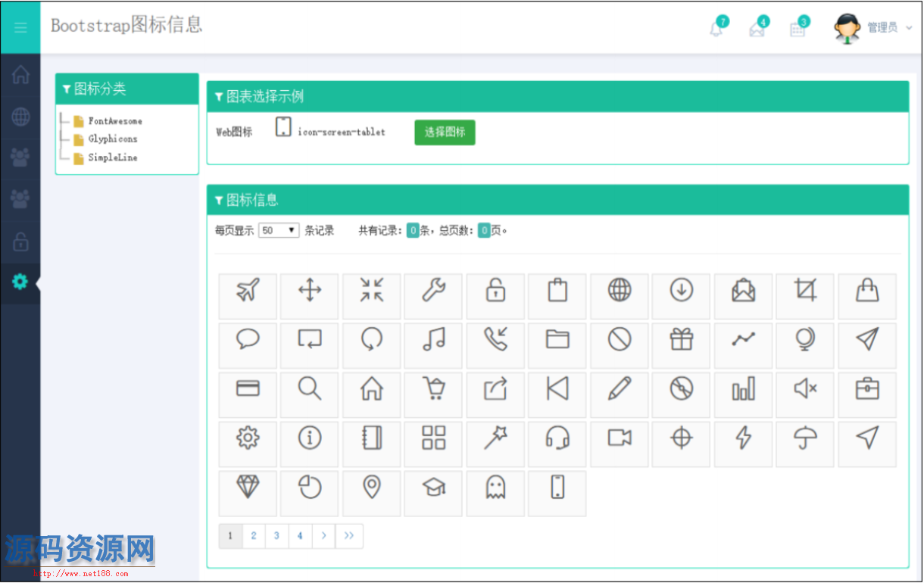This screenshot has height=583, width=924.
Task: Click the 选择图标 green button
Action: [x=445, y=132]
